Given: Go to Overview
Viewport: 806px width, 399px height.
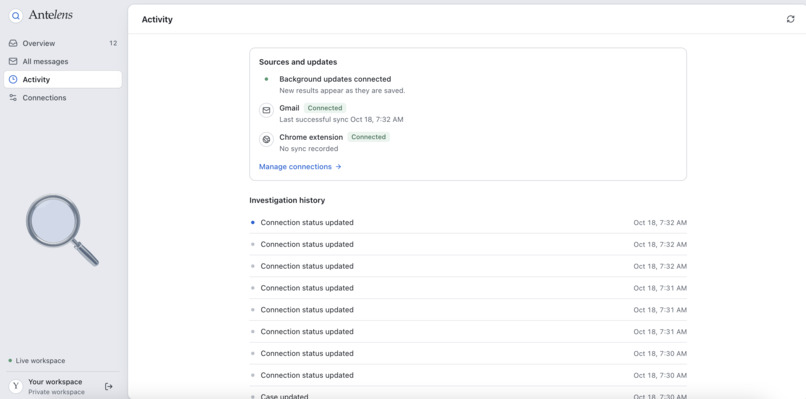Looking at the screenshot, I should pos(63,43).
